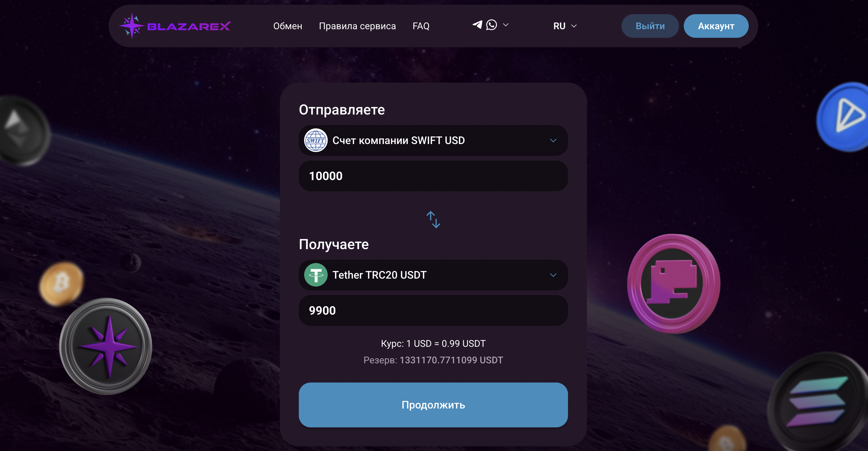Open the WhatsApp contact icon

(x=492, y=25)
